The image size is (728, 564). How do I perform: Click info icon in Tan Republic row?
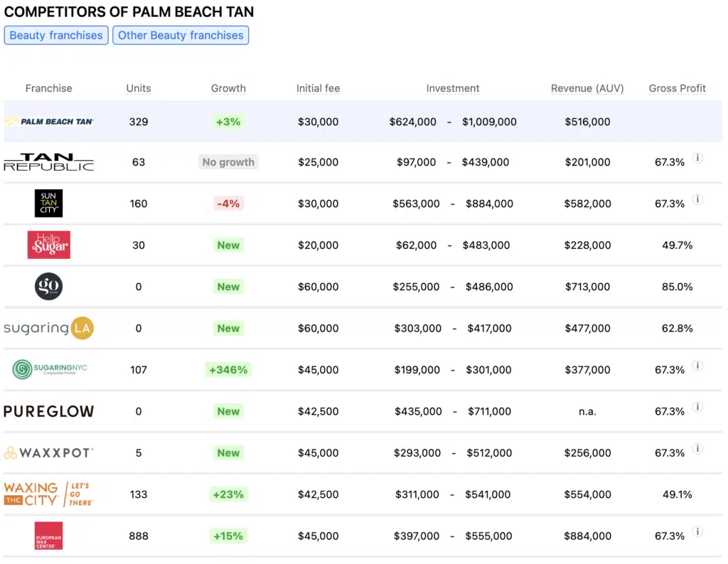[697, 158]
